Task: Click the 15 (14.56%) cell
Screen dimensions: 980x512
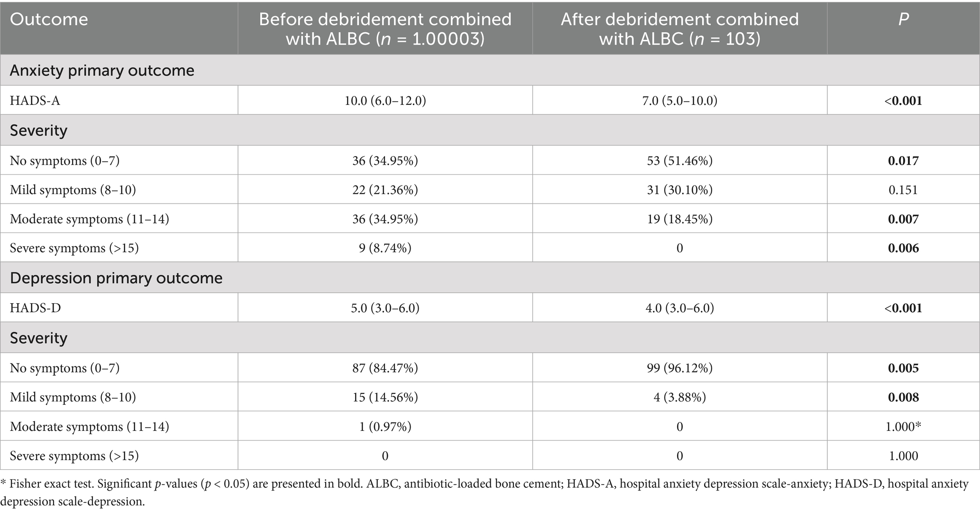Action: tap(385, 397)
